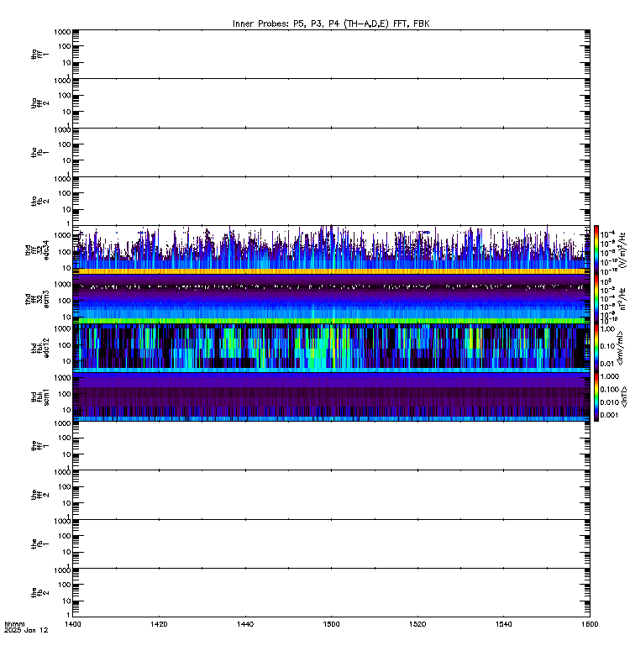Screen dimensions: 630x672
Task: Click the "0.100" tick on the nT color bar
Action: click(610, 389)
